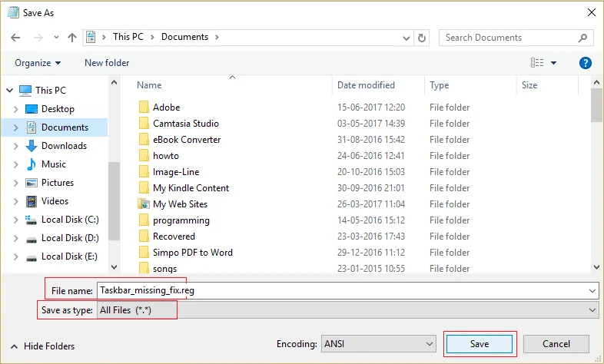Select Pictures in the navigation pane

tap(58, 183)
